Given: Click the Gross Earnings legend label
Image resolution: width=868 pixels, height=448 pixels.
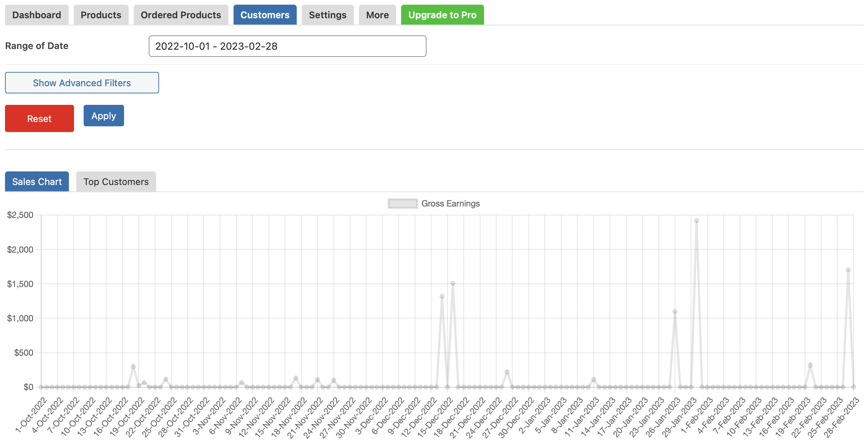Looking at the screenshot, I should pos(450,204).
